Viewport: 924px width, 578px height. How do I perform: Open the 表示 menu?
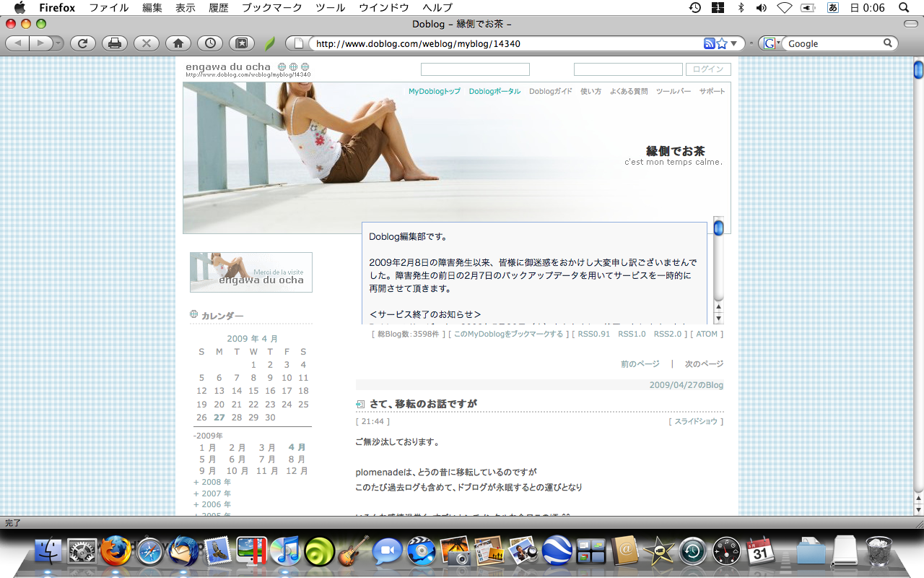point(186,8)
